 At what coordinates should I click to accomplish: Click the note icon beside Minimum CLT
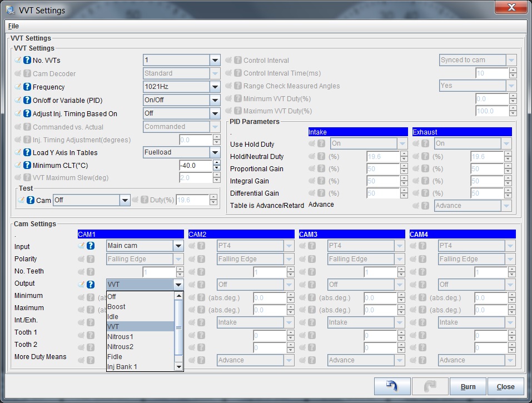[18, 165]
